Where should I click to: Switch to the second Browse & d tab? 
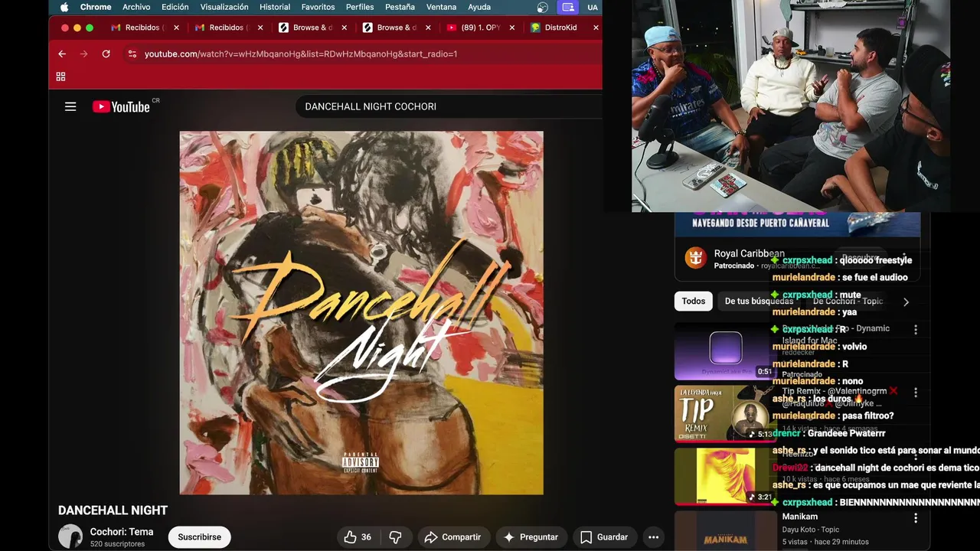coord(395,28)
